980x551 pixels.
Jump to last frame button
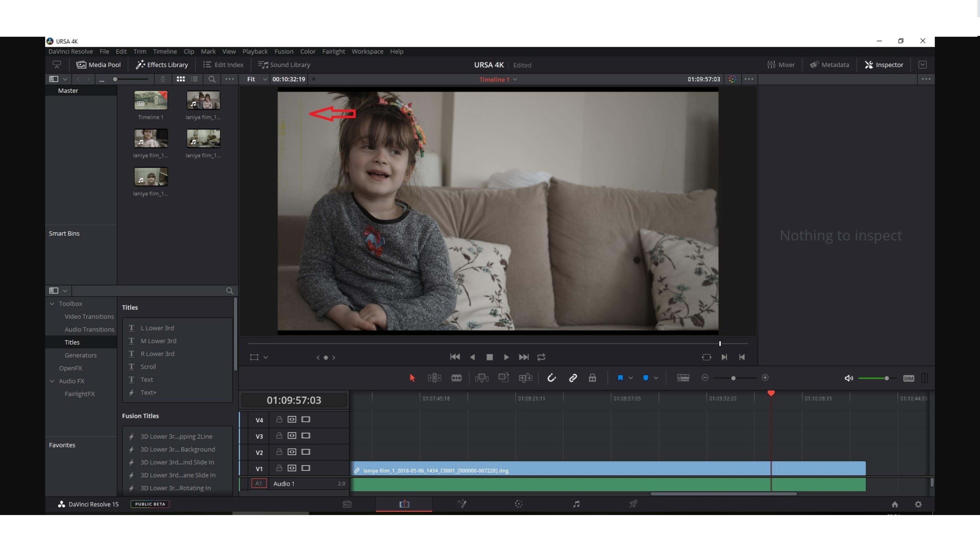[x=523, y=357]
